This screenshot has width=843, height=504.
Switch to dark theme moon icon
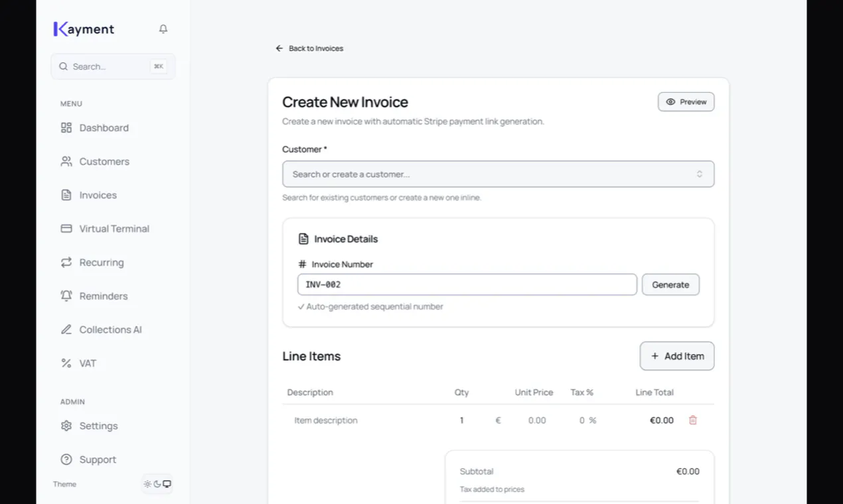[157, 484]
